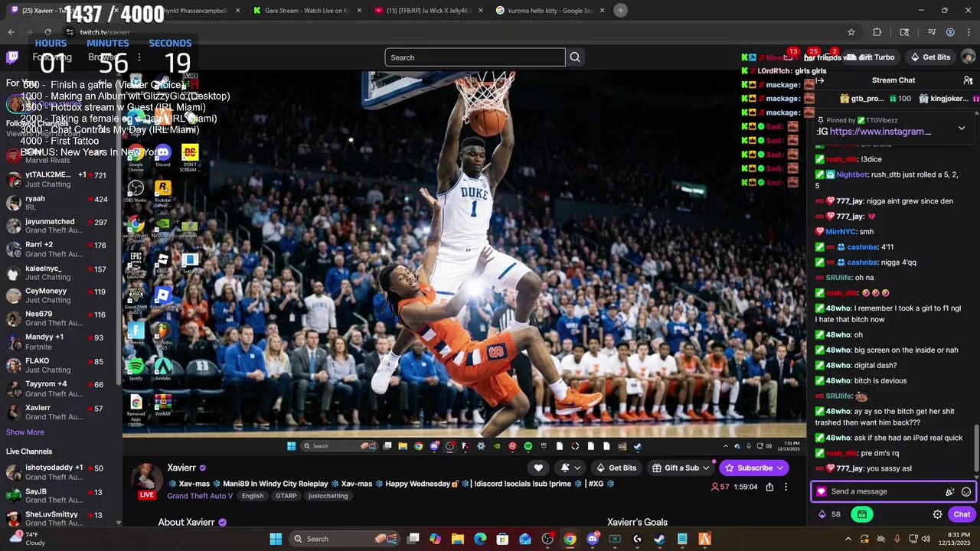Screen dimensions: 980x551
Task: Open the Windows Start button
Action: point(276,539)
